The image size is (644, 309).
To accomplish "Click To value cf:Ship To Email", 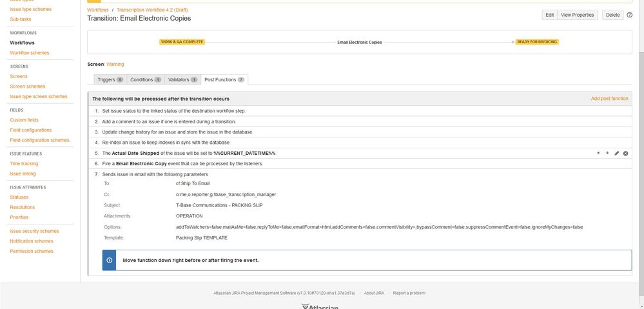I will click(x=193, y=184).
